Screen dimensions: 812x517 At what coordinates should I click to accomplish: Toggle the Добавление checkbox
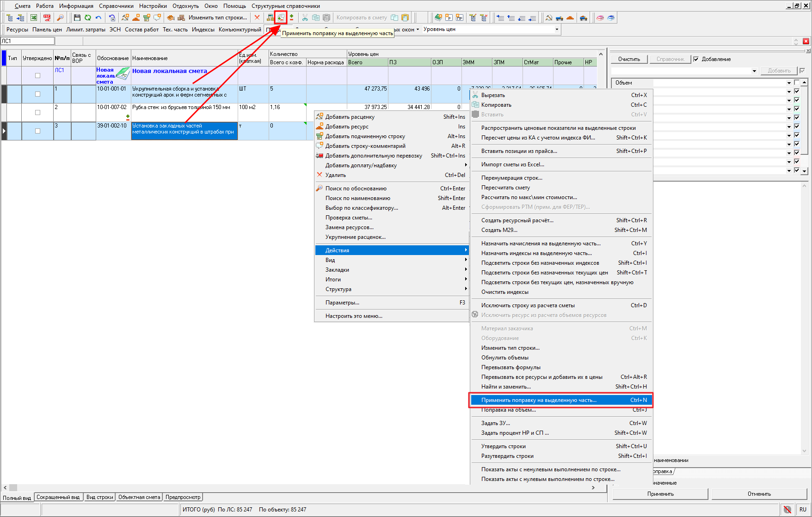pos(696,59)
